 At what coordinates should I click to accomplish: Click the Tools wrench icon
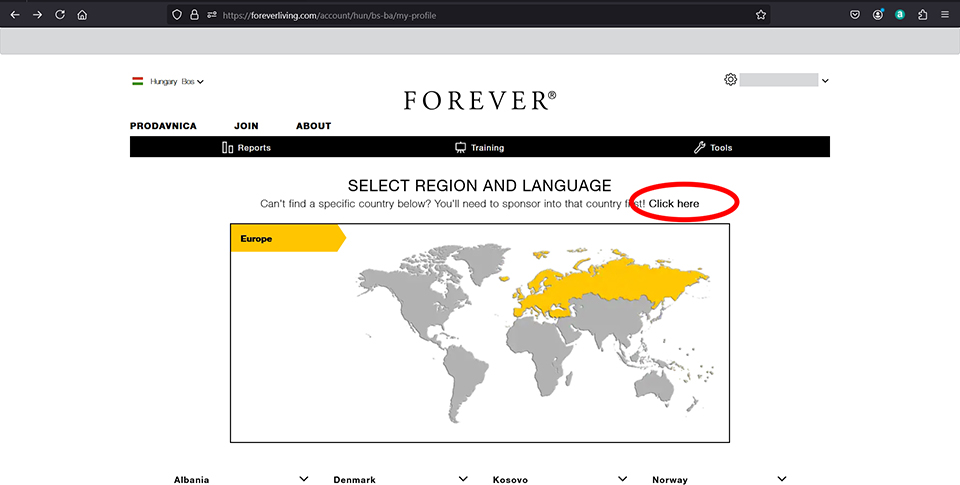699,148
